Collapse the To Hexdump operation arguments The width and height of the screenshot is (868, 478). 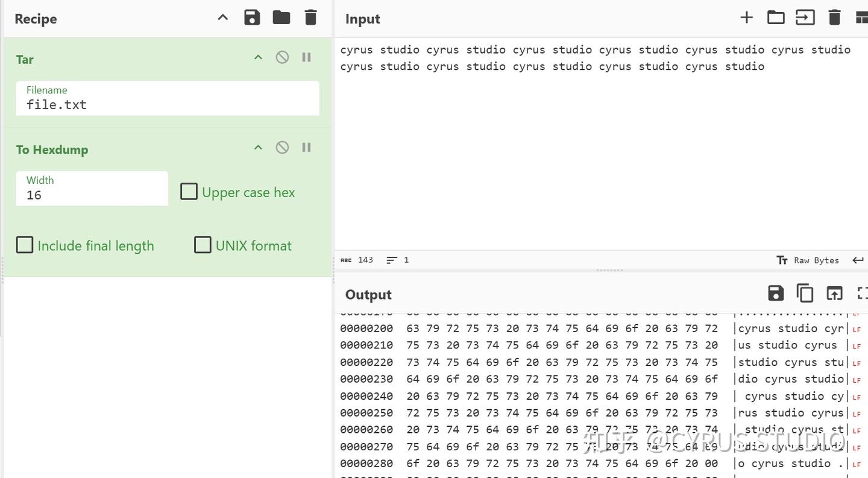point(258,148)
